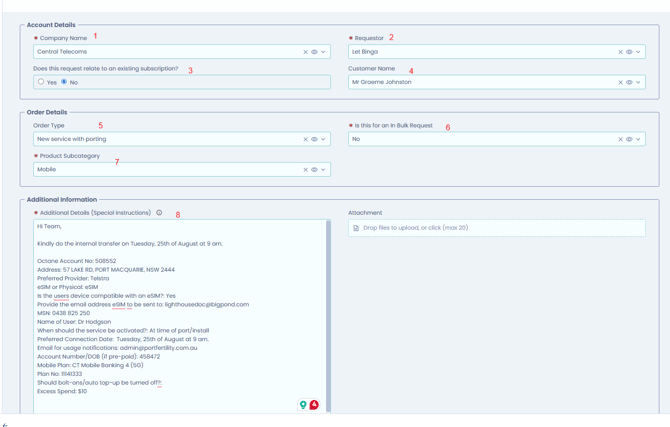View the Requestor record with eye icon
The width and height of the screenshot is (670, 427).
[x=629, y=52]
